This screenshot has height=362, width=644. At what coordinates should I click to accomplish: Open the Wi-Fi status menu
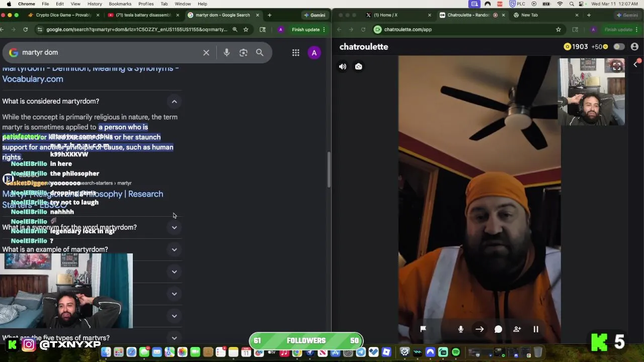tap(560, 4)
